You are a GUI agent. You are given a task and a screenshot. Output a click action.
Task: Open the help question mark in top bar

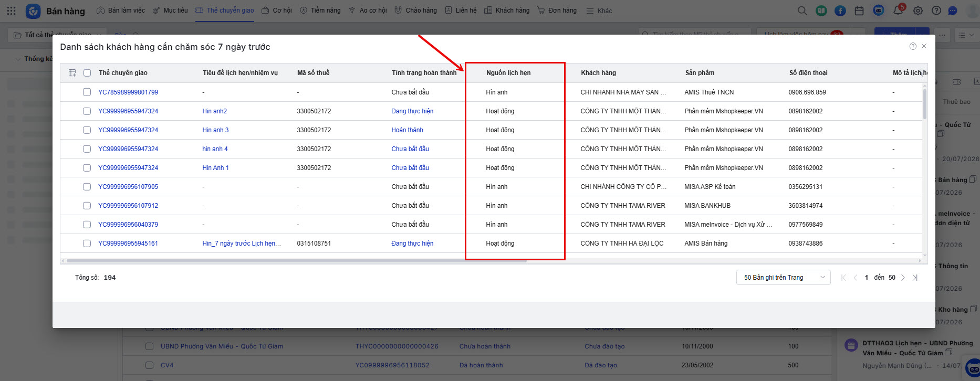pyautogui.click(x=936, y=10)
